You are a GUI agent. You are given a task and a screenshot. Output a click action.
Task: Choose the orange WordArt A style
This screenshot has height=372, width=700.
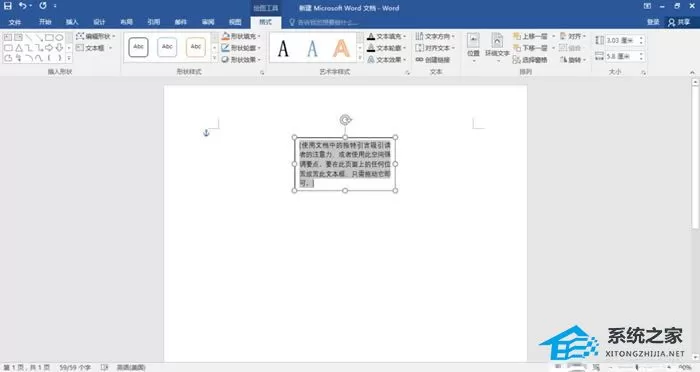pyautogui.click(x=341, y=48)
